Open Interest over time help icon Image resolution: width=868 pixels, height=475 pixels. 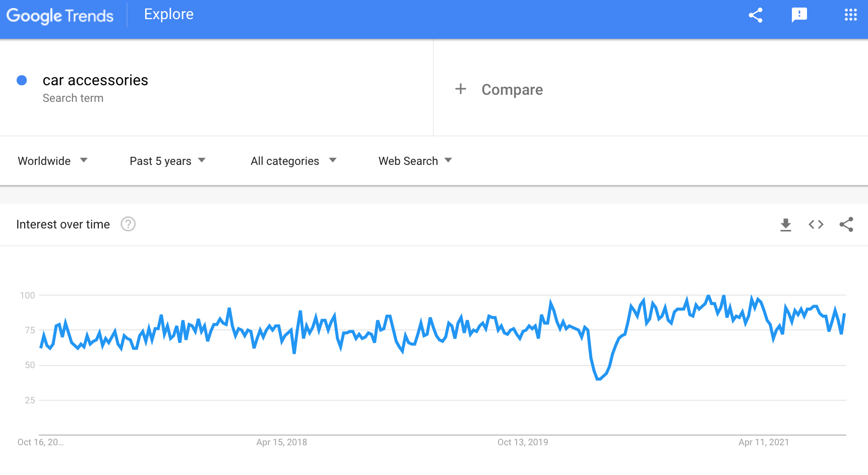click(128, 224)
